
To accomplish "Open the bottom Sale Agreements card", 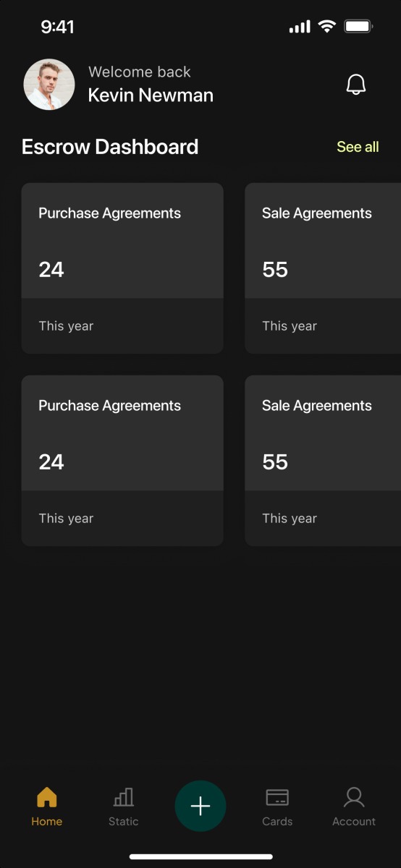I will pyautogui.click(x=323, y=461).
